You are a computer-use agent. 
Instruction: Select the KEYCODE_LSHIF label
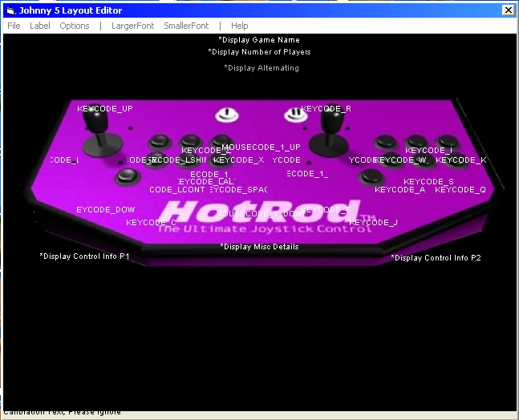pyautogui.click(x=179, y=160)
